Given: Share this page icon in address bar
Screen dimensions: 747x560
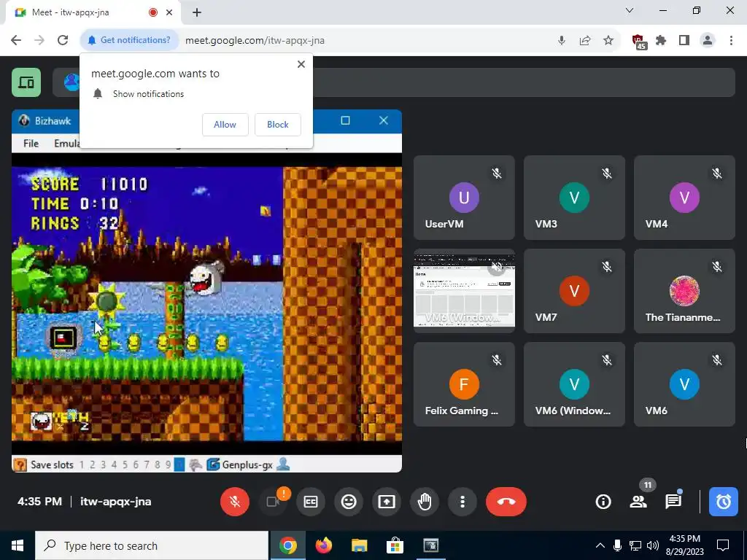Looking at the screenshot, I should pos(585,41).
